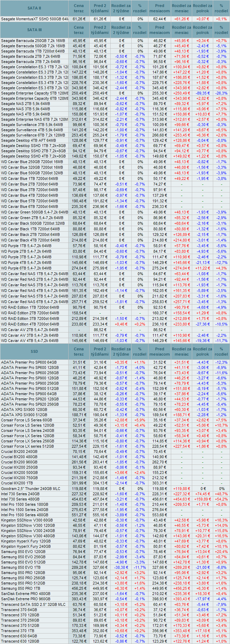230x644 pixels.
Task: Select Seagate Surveillance 6TB 7,2k 128MB name
Action: coord(33,135)
